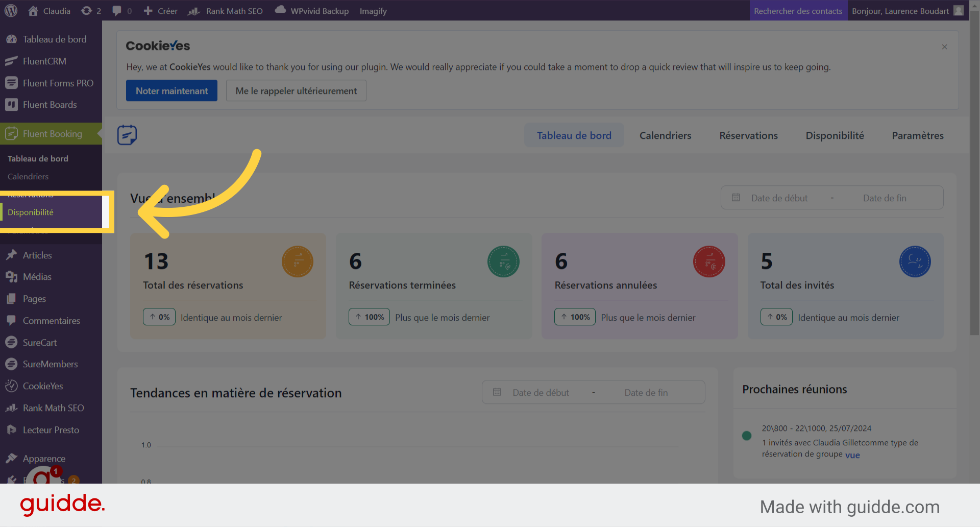Screen dimensions: 980x527
Task: Switch to the Calendriers tab
Action: (x=665, y=135)
